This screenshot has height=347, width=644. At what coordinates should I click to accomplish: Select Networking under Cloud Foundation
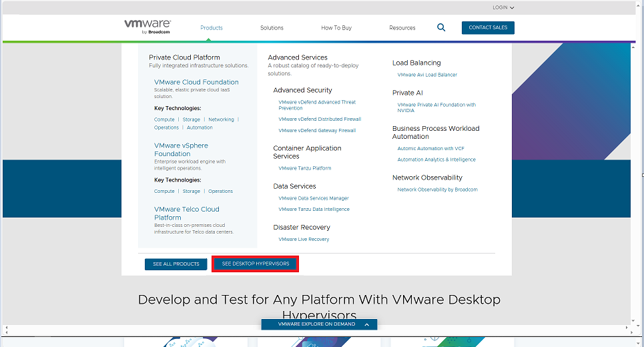click(x=221, y=119)
